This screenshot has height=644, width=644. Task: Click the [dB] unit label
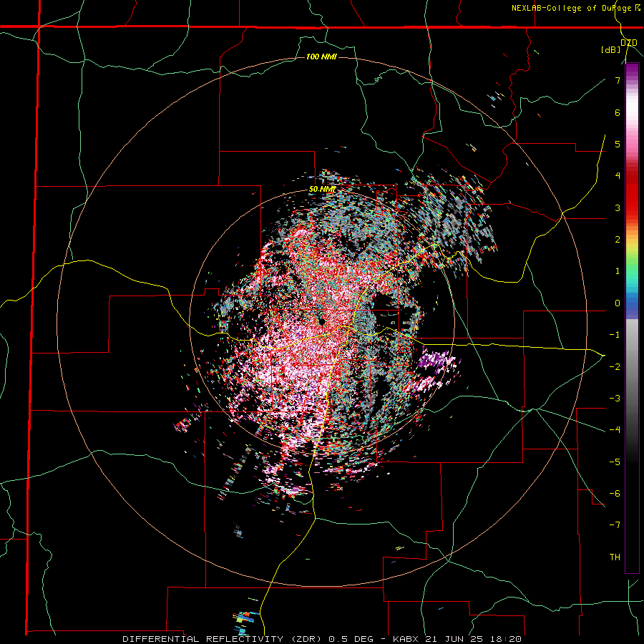pos(611,50)
